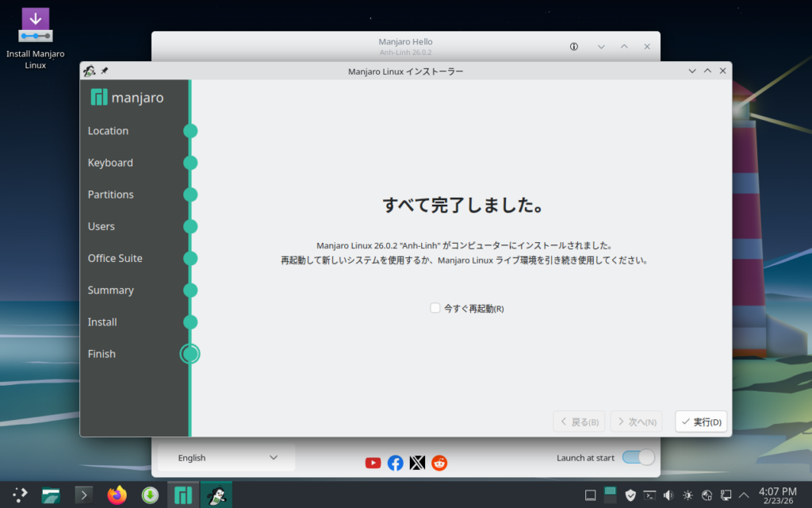Check the 今すぐ再起動 (restart now) checkbox
812x508 pixels.
435,308
